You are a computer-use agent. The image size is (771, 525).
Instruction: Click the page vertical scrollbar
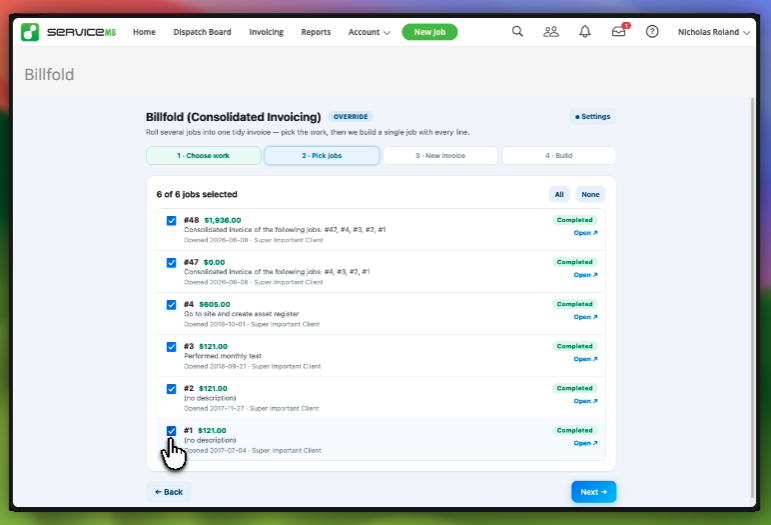752,297
